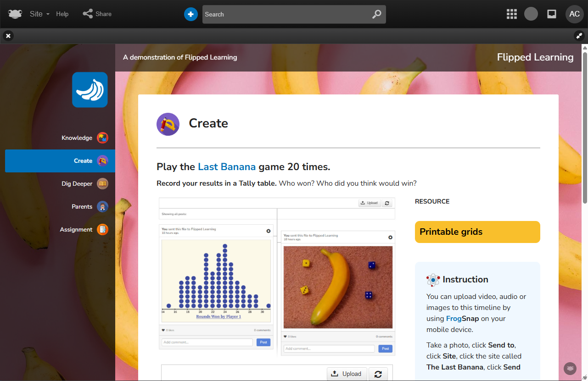Viewport: 588px width, 381px height.
Task: Select the Assignment page
Action: [x=76, y=230]
